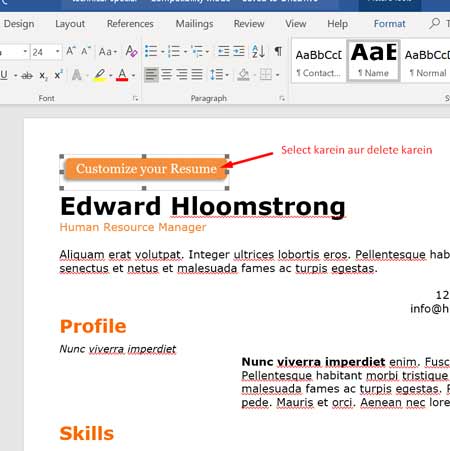
Task: Click the Profile heading
Action: point(93,326)
